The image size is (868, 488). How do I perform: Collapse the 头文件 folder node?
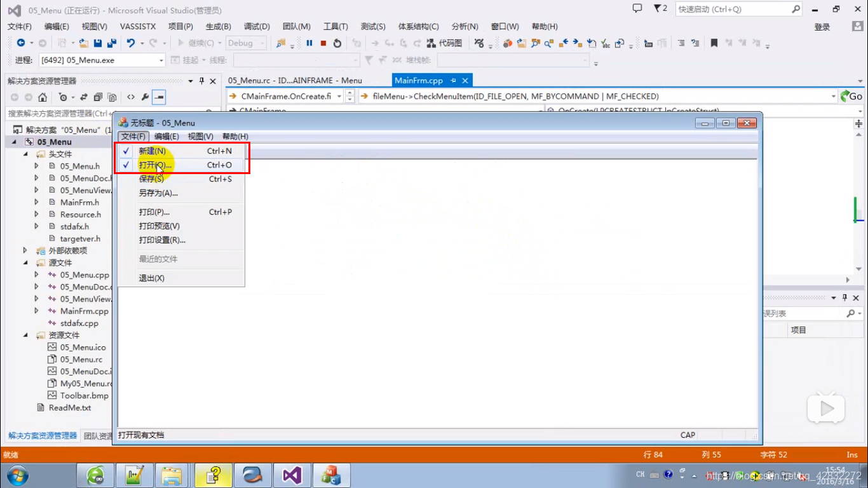(26, 154)
